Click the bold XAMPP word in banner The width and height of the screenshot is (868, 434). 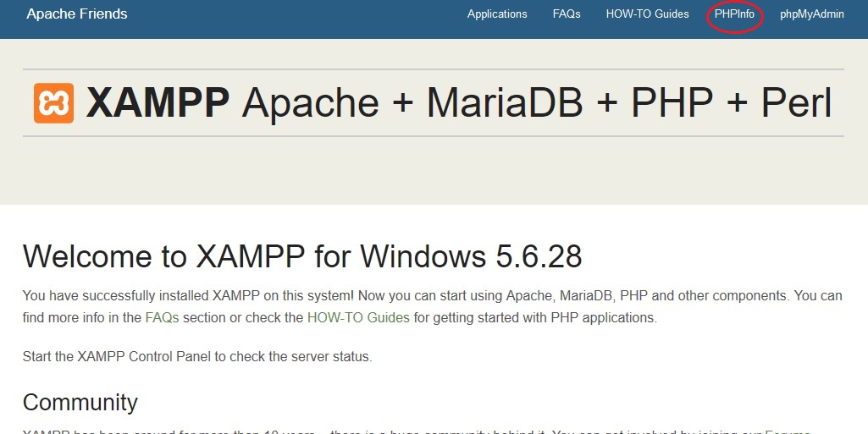[158, 103]
